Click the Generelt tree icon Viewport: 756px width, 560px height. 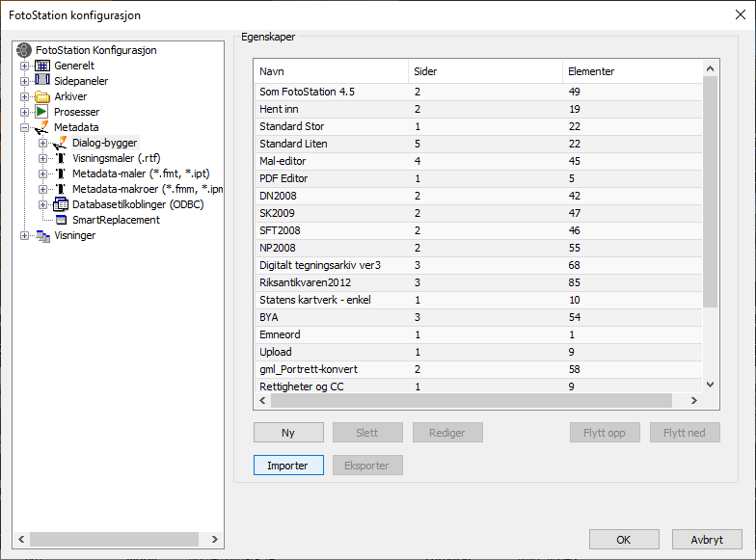tap(42, 66)
